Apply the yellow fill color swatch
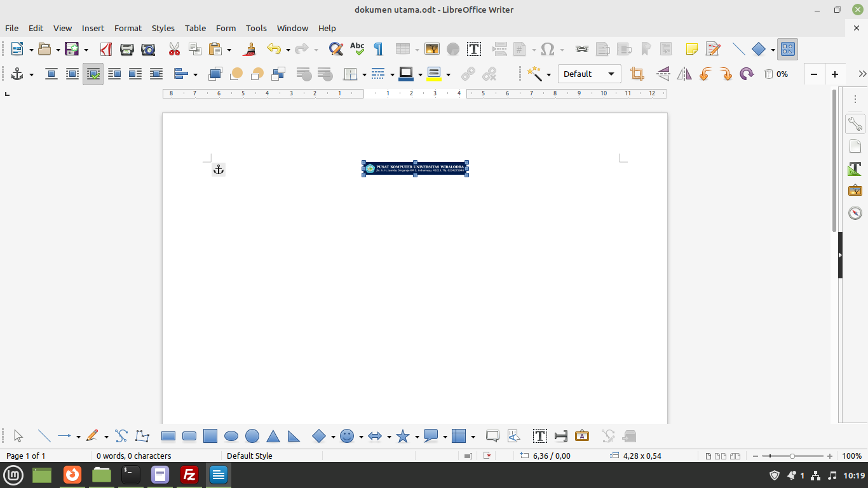The width and height of the screenshot is (868, 488). click(434, 74)
